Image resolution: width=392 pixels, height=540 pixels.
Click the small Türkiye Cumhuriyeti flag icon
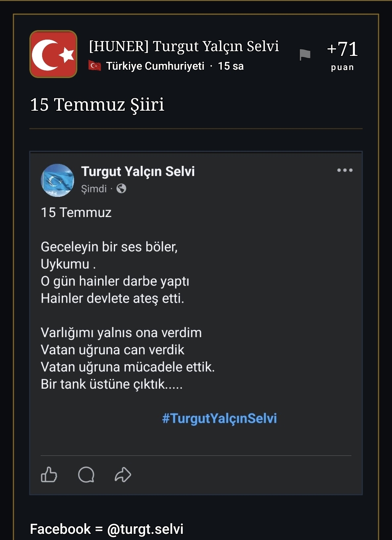click(95, 66)
